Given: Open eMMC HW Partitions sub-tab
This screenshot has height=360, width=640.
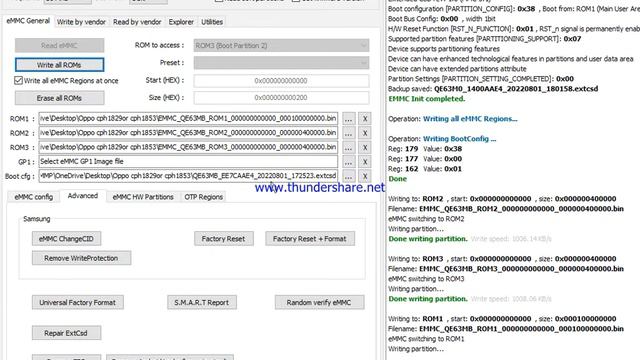Looking at the screenshot, I should (143, 197).
